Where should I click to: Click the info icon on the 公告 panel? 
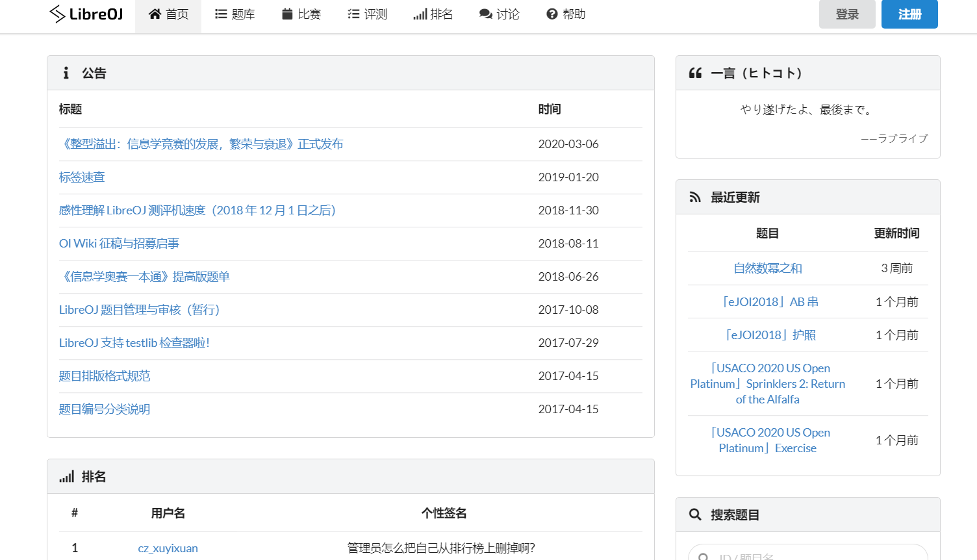coord(66,73)
